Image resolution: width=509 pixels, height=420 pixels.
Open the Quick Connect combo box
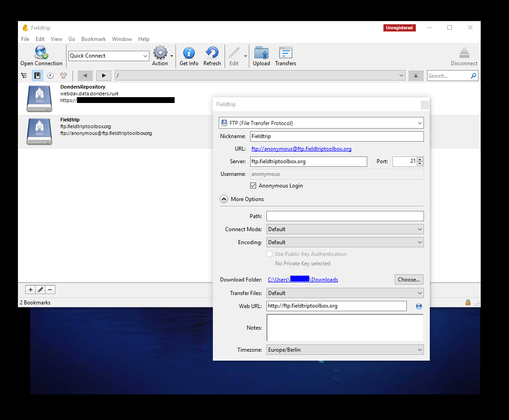click(109, 56)
